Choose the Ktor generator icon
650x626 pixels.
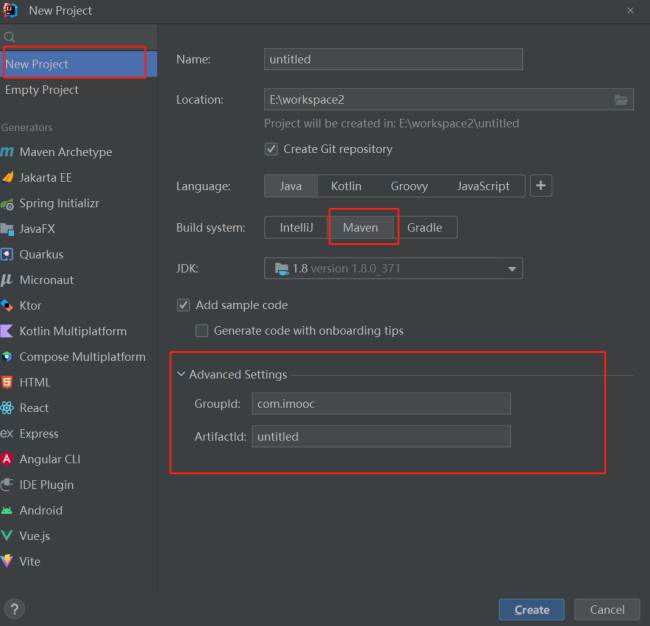click(x=8, y=305)
